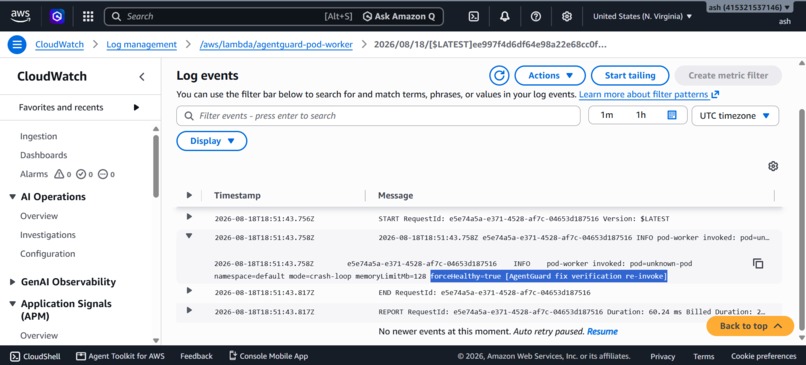Click Start tailing button
The height and width of the screenshot is (365, 806).
[x=630, y=76]
